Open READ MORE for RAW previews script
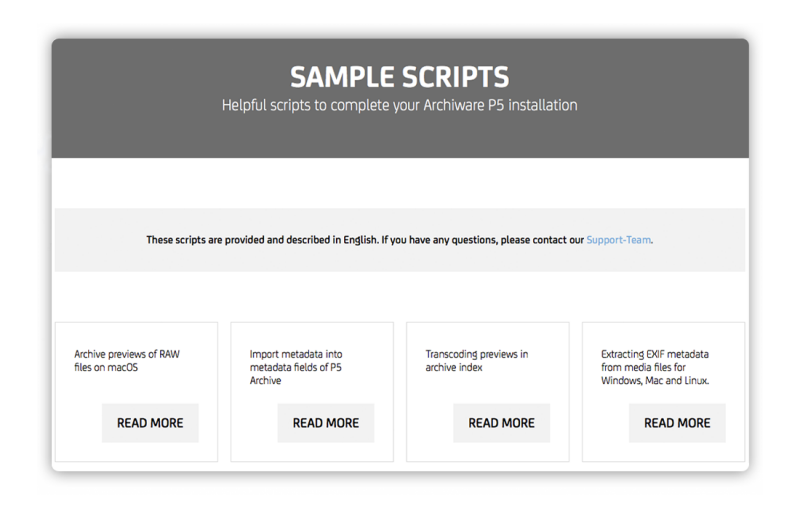Image resolution: width=800 pixels, height=520 pixels. tap(150, 423)
